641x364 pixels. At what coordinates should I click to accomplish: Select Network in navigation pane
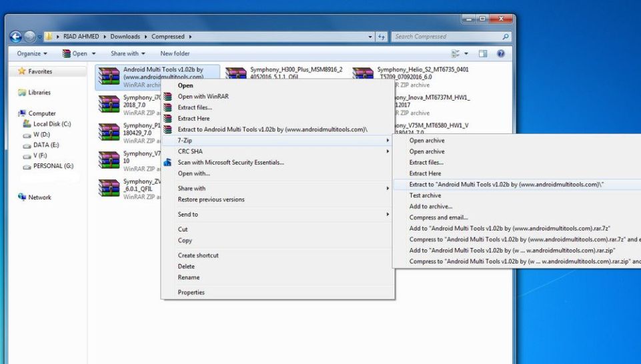click(39, 197)
